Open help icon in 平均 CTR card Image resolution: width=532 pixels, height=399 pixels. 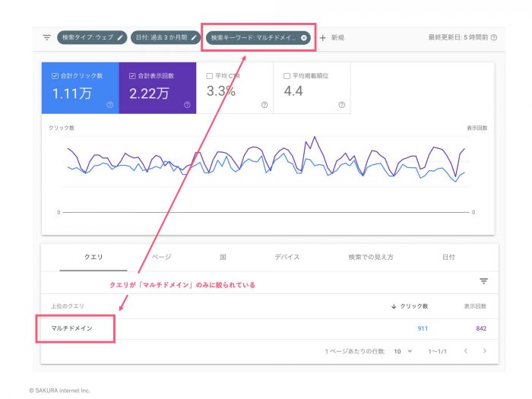coord(264,105)
